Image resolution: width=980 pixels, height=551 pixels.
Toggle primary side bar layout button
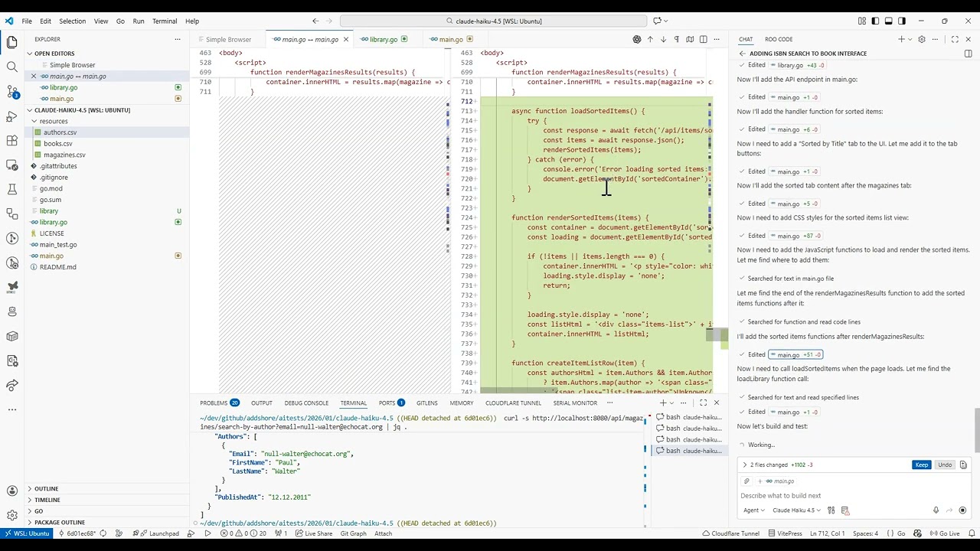875,21
